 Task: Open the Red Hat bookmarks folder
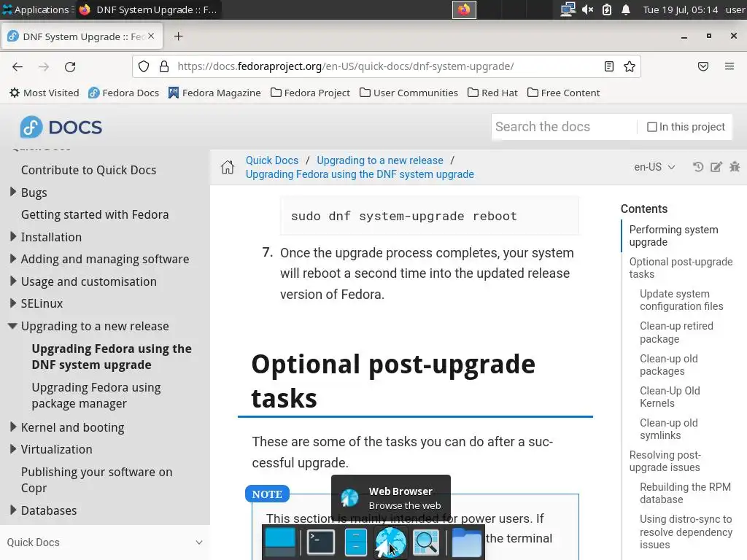pos(492,93)
